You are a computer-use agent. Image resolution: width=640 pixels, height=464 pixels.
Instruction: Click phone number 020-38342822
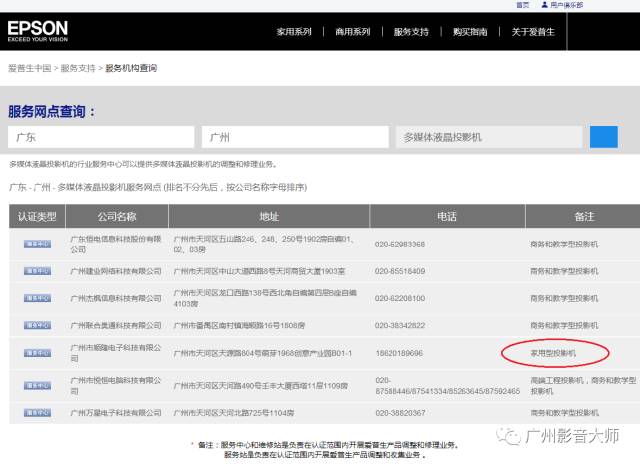click(400, 325)
